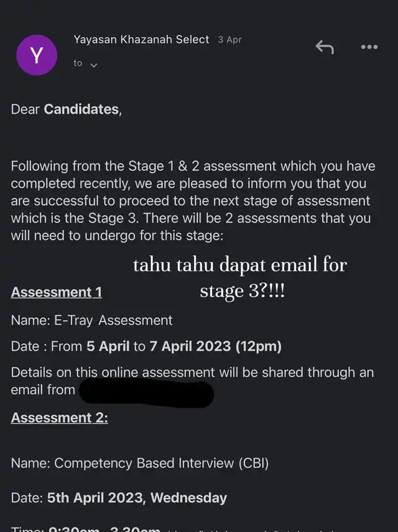Select the Dear Candidates greeting line
The height and width of the screenshot is (532, 398).
click(66, 109)
